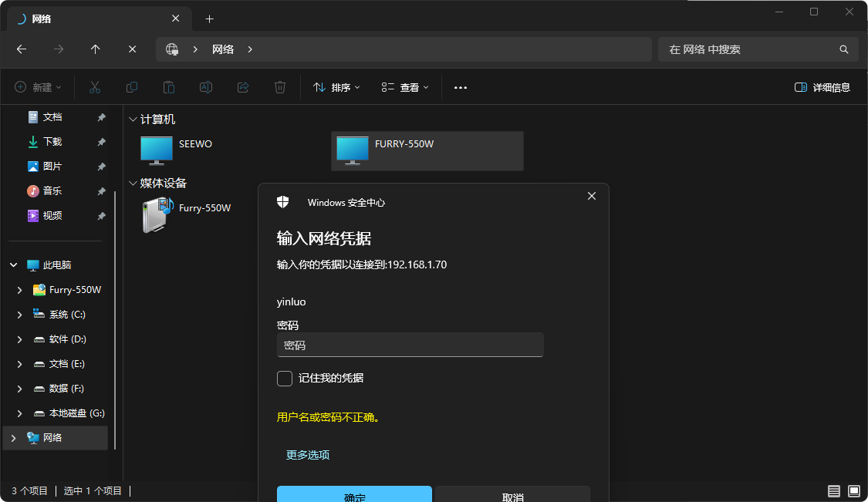
Task: Click the password input field
Action: click(x=410, y=345)
